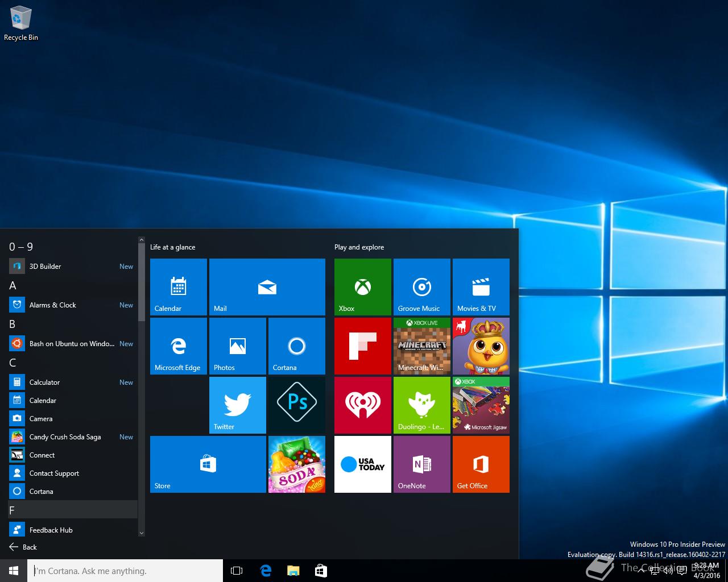The width and height of the screenshot is (728, 582).
Task: Click the app list scrollbar thumb
Action: [x=142, y=283]
